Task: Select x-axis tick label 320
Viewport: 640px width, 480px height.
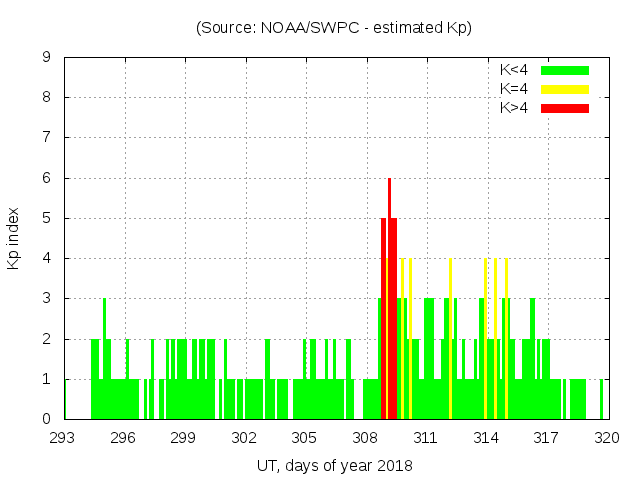Action: pos(607,438)
